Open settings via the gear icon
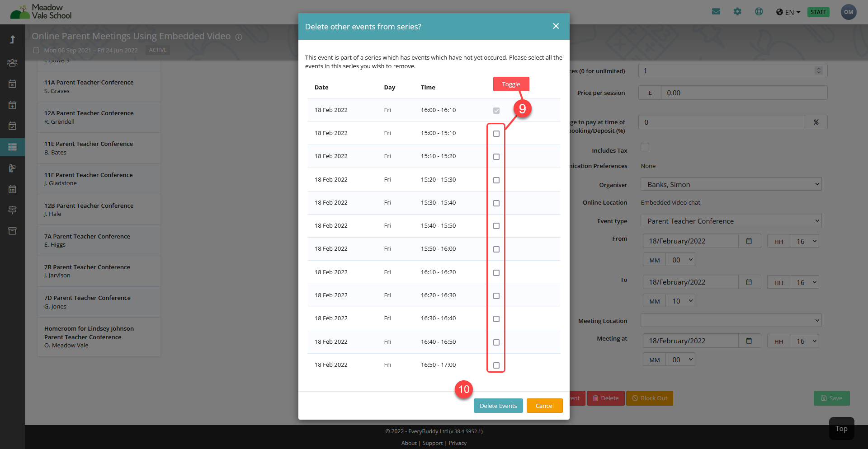The height and width of the screenshot is (449, 868). click(737, 12)
